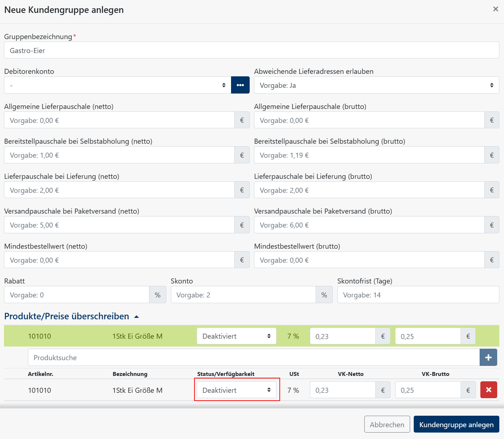This screenshot has width=504, height=439.
Task: Click percent symbol beside Rabatt field
Action: (x=158, y=295)
